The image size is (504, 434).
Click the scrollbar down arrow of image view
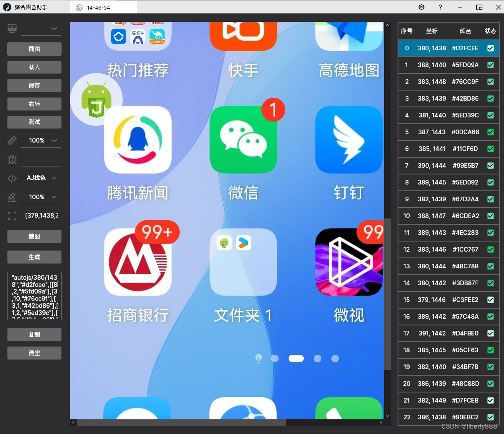click(x=388, y=416)
